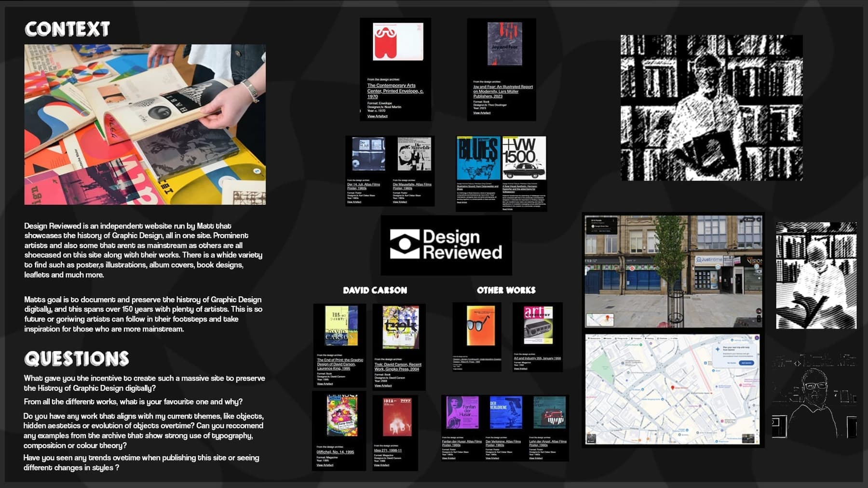Click the VW 1500 advert image
This screenshot has width=868, height=488.
pos(524,158)
